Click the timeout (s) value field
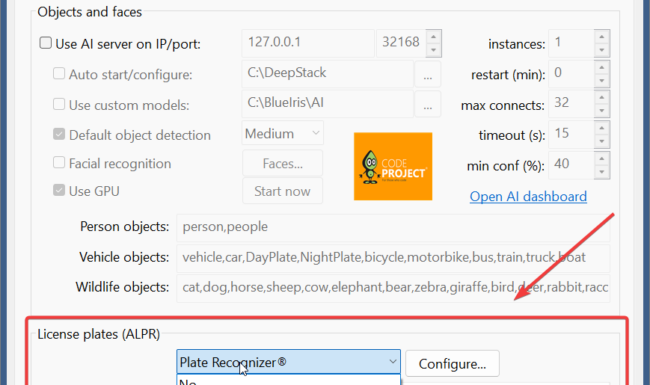650x385 pixels. [571, 134]
